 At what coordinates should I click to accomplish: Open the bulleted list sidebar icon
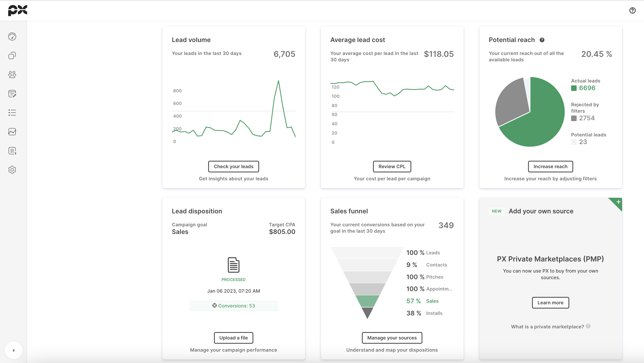point(12,113)
